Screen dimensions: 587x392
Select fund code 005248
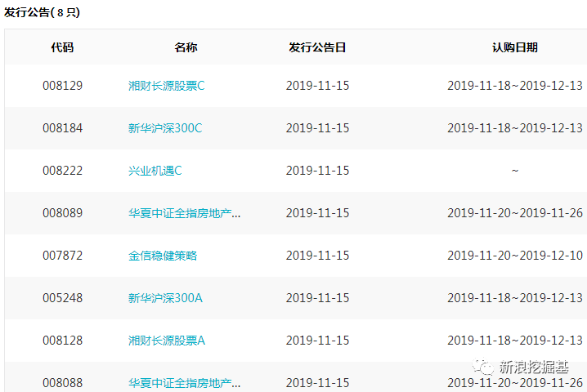(x=62, y=298)
